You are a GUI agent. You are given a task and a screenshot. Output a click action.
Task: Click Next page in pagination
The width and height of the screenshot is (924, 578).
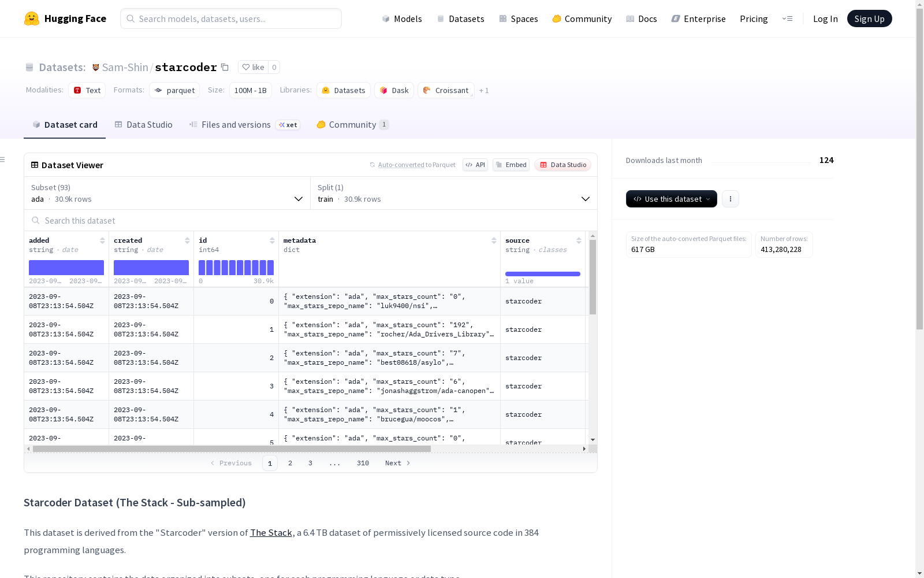[x=397, y=463]
